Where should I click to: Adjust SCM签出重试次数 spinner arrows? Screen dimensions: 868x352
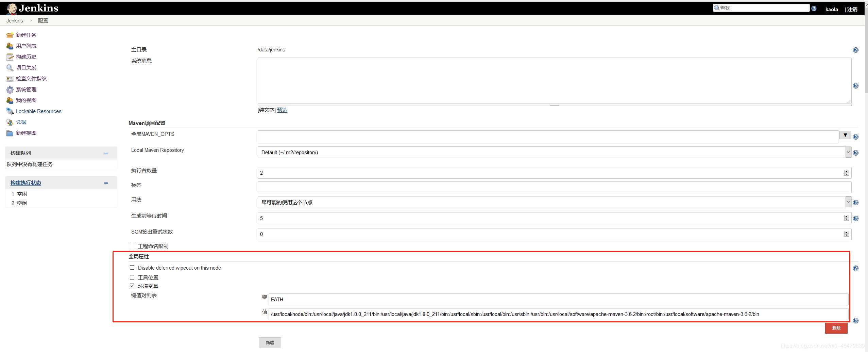pyautogui.click(x=846, y=234)
